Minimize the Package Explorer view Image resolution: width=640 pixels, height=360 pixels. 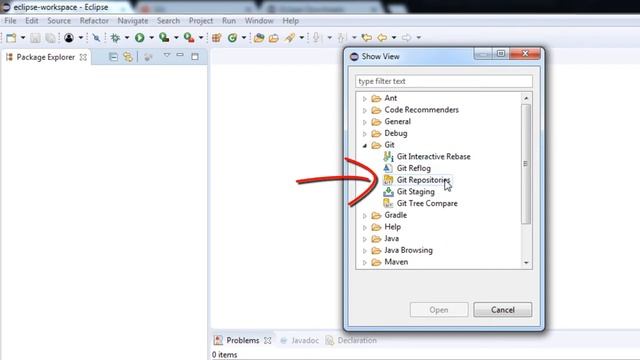[180, 55]
